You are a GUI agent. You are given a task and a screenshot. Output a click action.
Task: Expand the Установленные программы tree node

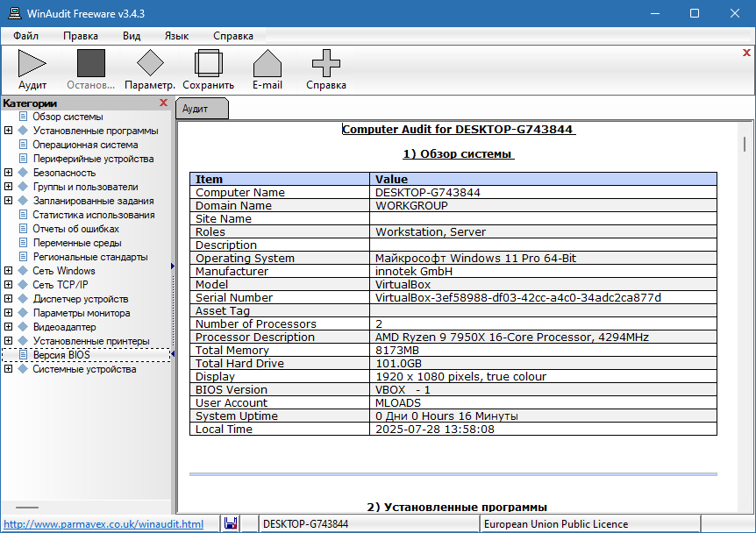coord(8,130)
